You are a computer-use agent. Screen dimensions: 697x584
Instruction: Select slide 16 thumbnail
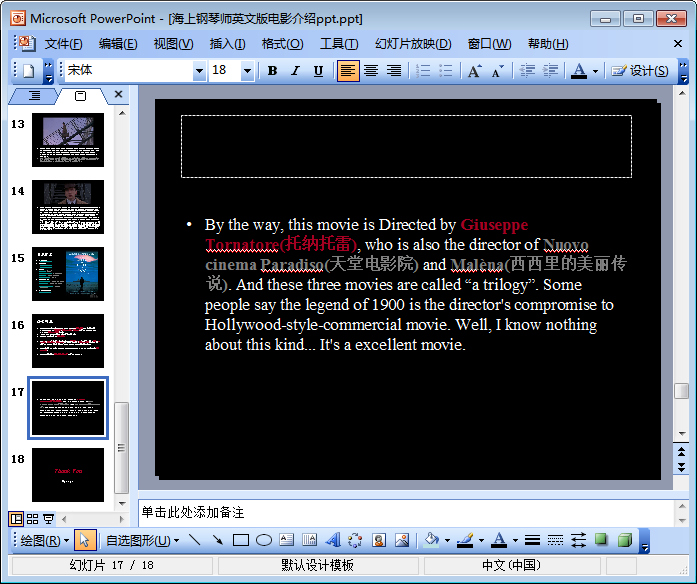(x=68, y=341)
